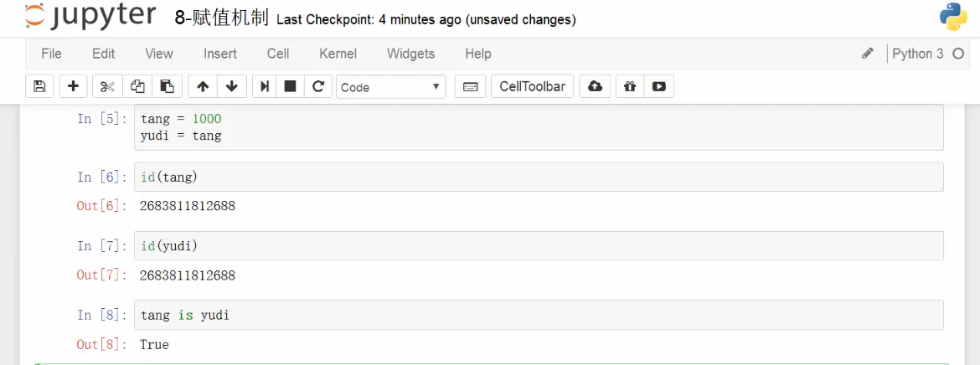
Task: Move selected cell down
Action: pyautogui.click(x=231, y=86)
